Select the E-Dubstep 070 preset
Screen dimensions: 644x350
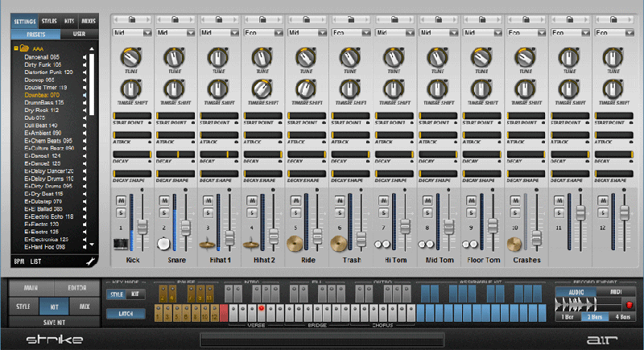pos(43,201)
